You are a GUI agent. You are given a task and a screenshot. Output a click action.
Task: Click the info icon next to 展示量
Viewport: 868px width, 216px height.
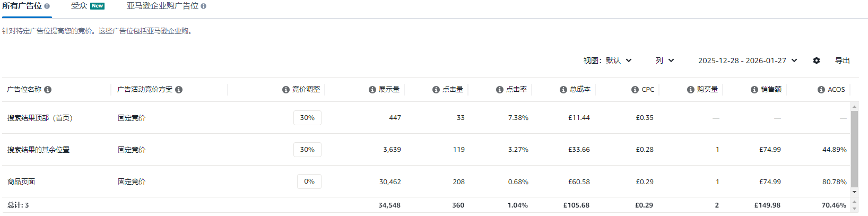click(372, 90)
